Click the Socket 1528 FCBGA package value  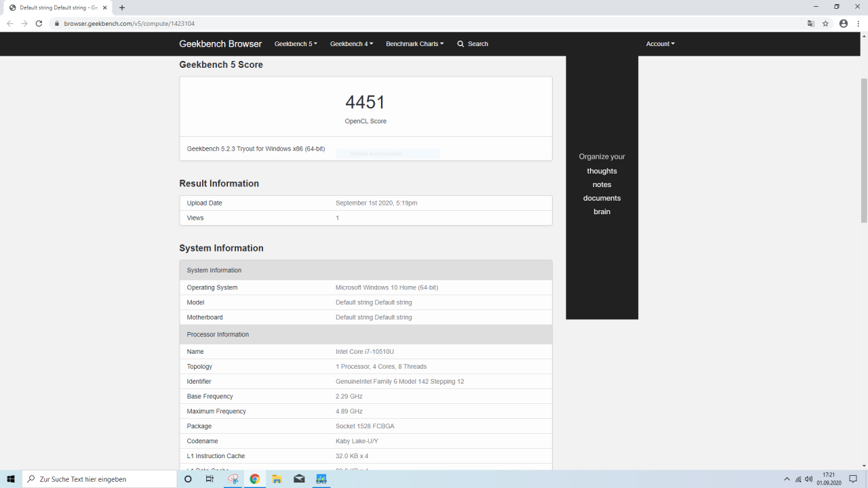[365, 426]
